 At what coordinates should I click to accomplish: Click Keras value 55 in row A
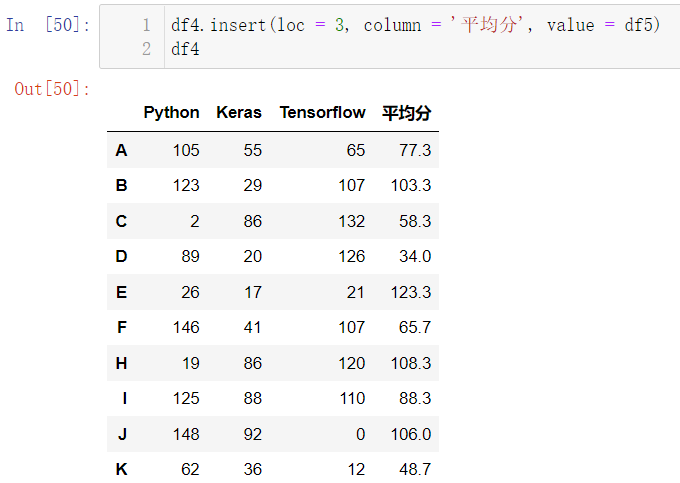pyautogui.click(x=252, y=150)
